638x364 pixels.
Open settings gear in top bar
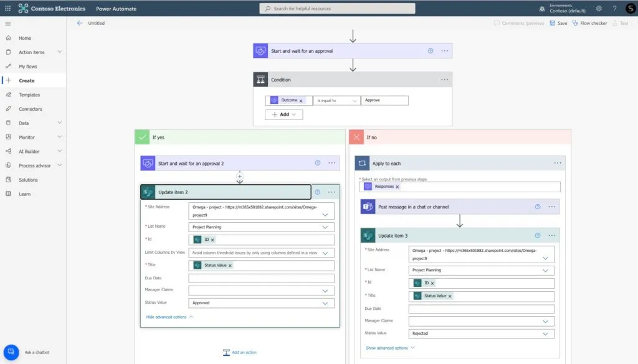(x=599, y=8)
